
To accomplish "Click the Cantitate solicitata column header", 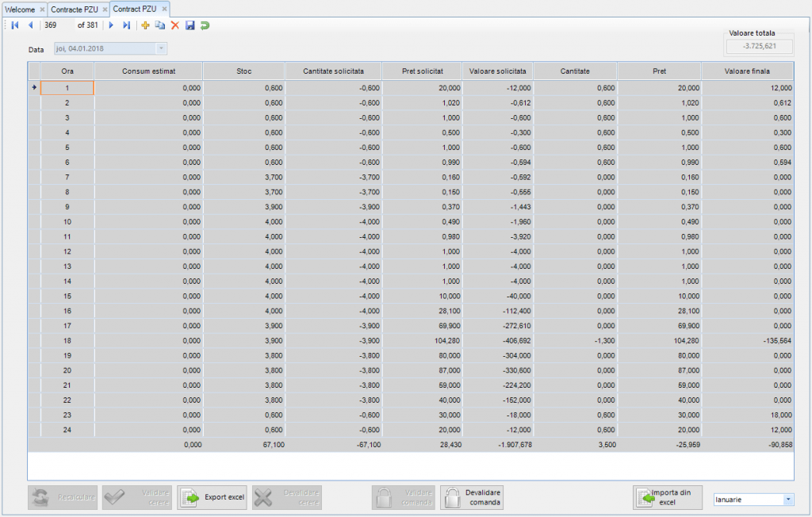I will click(334, 71).
